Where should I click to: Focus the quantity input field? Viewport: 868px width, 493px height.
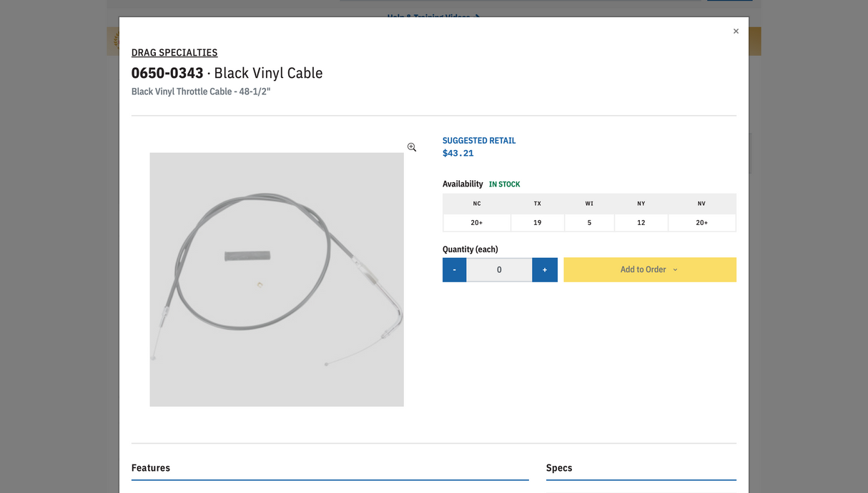pyautogui.click(x=499, y=269)
